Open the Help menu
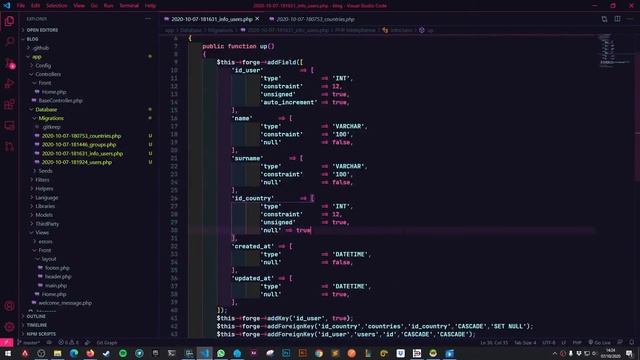 click(150, 6)
